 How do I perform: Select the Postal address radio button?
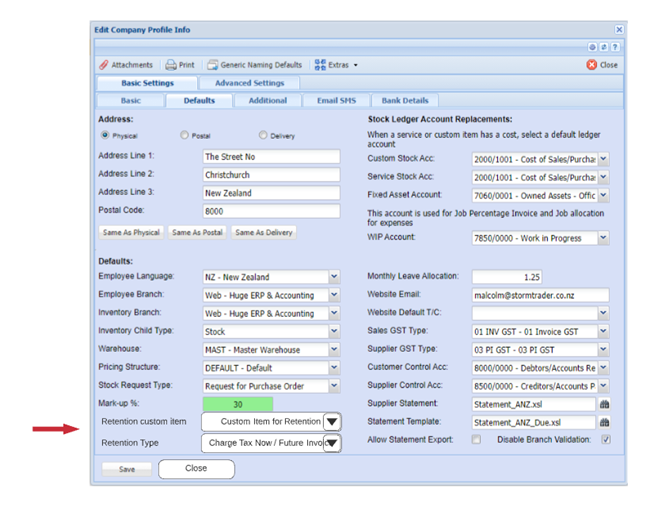click(x=185, y=135)
